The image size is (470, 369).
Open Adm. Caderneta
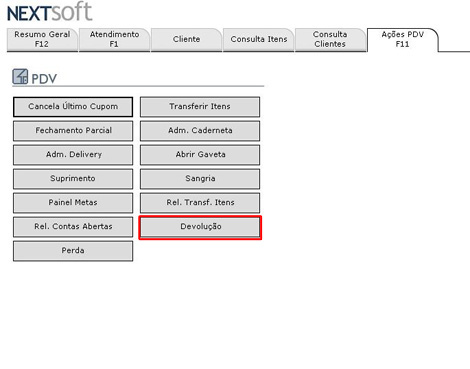[200, 131]
